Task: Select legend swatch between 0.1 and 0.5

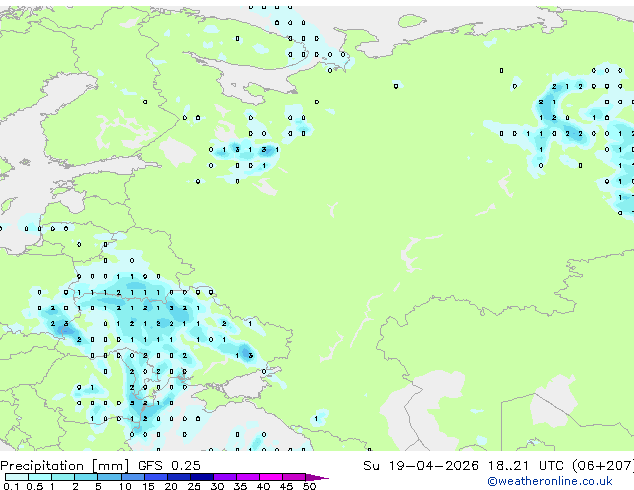Action: click(17, 477)
